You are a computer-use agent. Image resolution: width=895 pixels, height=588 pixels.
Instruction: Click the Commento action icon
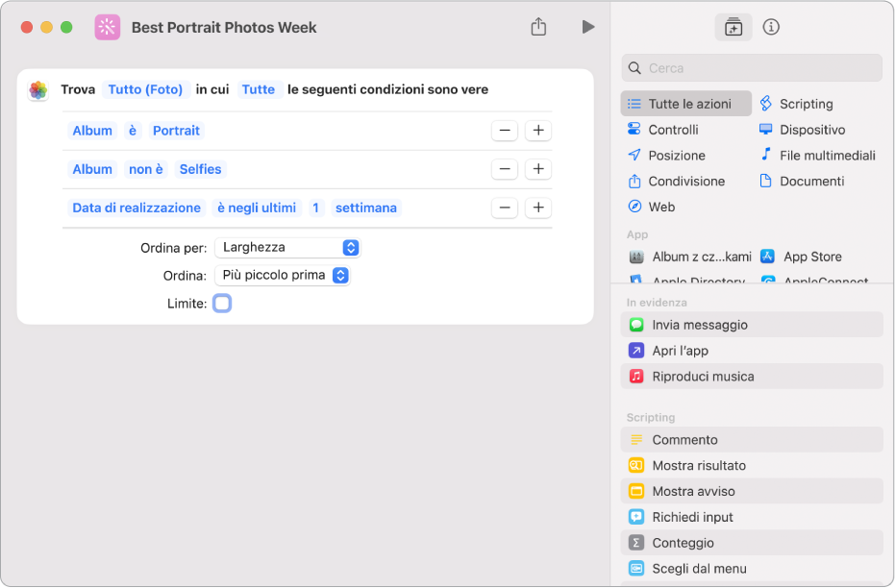[x=636, y=440]
